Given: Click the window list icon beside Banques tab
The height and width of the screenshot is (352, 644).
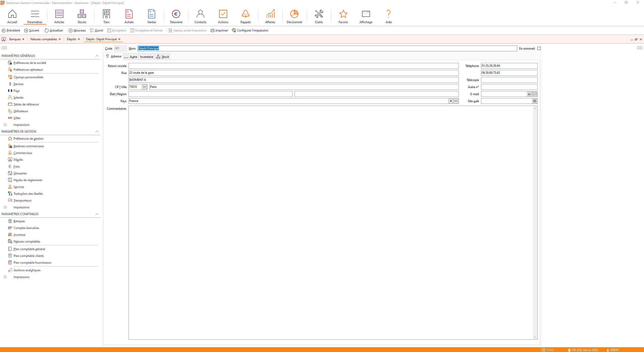Looking at the screenshot, I should [4, 39].
